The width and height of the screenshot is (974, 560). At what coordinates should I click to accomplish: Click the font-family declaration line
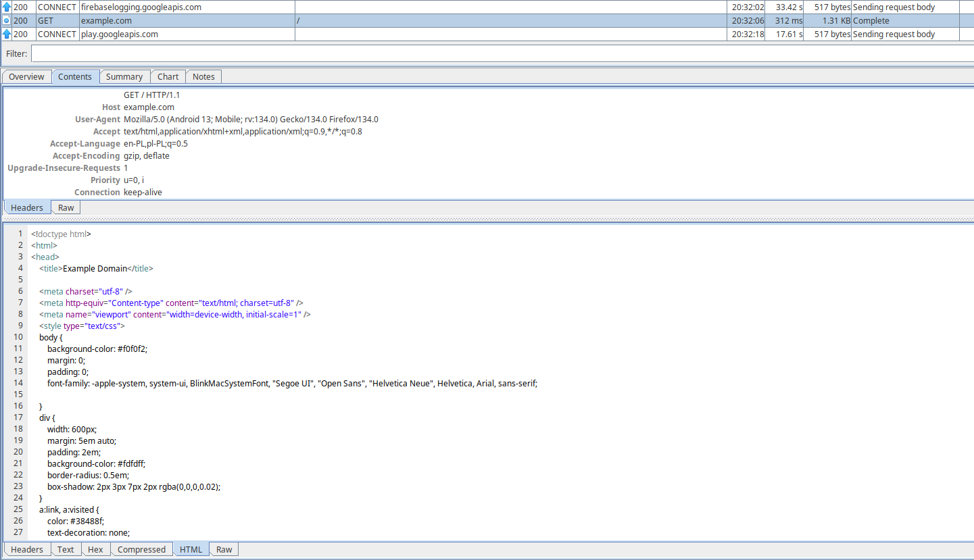tap(292, 383)
